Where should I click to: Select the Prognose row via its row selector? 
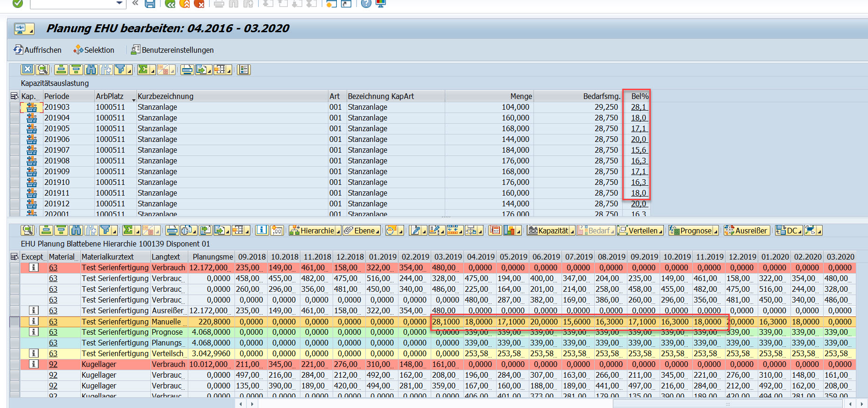point(14,332)
